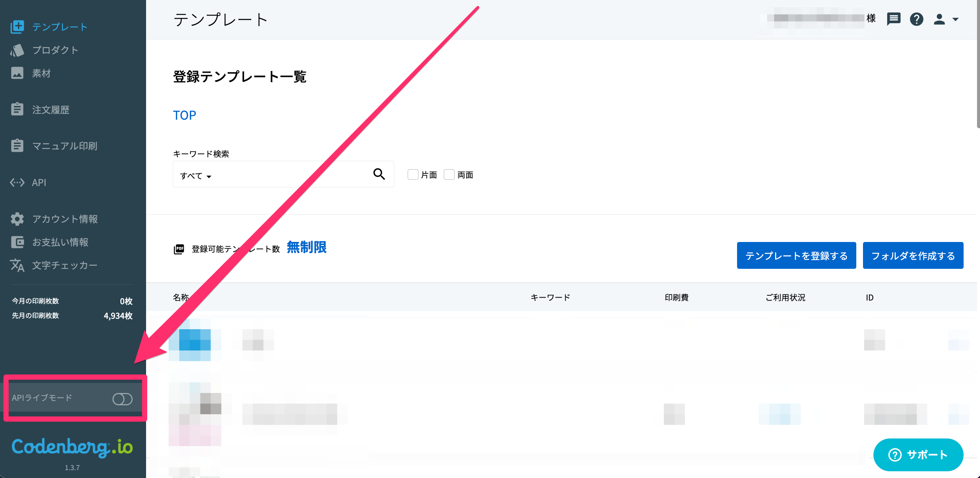The height and width of the screenshot is (478, 980).
Task: Toggle the APIライブモード switch
Action: point(123,399)
